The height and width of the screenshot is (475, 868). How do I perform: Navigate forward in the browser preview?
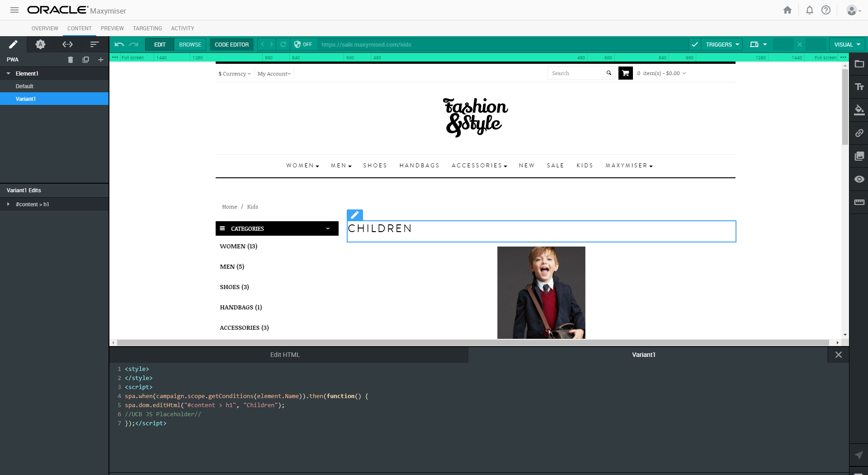(271, 44)
